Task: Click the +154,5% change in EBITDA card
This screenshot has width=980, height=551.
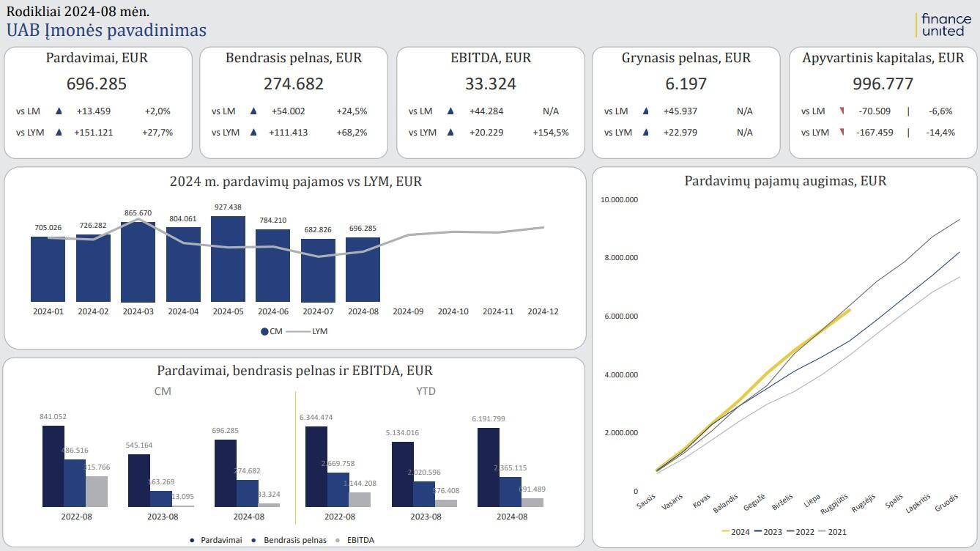Action: coord(551,133)
